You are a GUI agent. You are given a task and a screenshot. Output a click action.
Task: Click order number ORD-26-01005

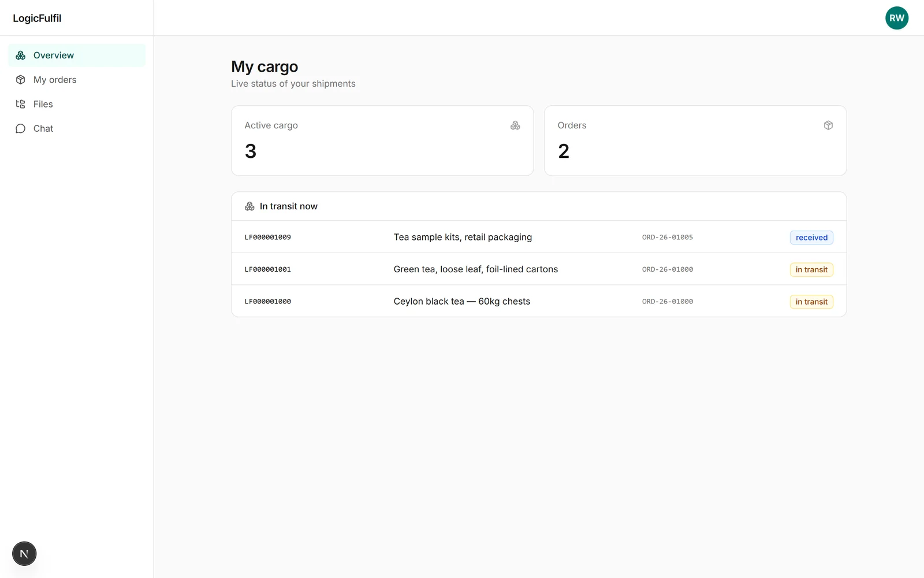point(668,238)
